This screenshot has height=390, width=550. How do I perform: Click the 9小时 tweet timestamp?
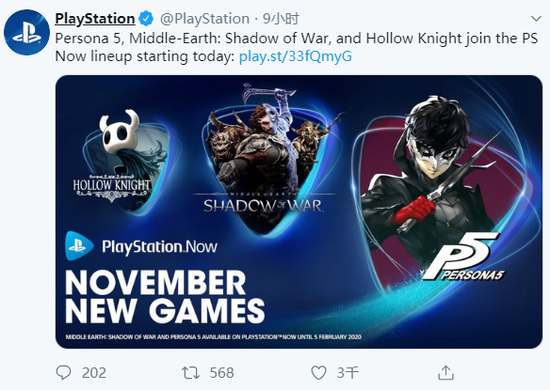coord(281,19)
